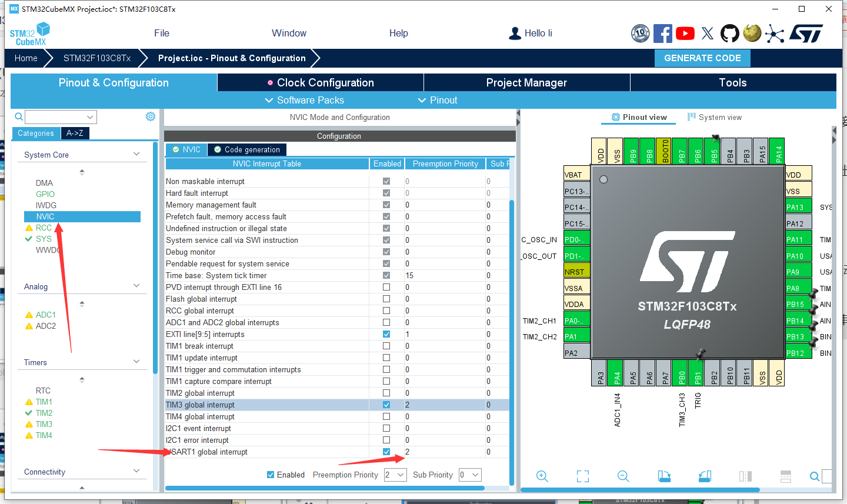Click the STM32CubeMX logo
Image resolution: width=847 pixels, height=504 pixels.
pyautogui.click(x=30, y=34)
